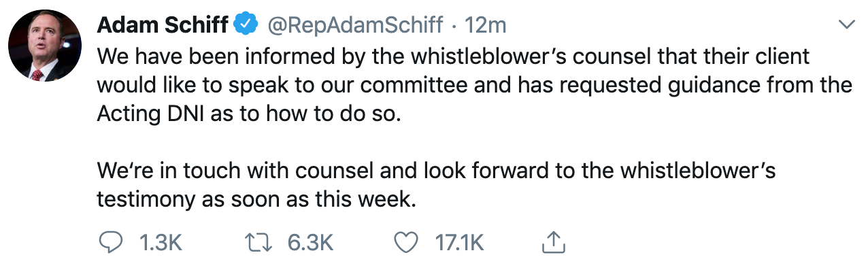View the 17.1K likes count
The height and width of the screenshot is (272, 868).
[459, 242]
